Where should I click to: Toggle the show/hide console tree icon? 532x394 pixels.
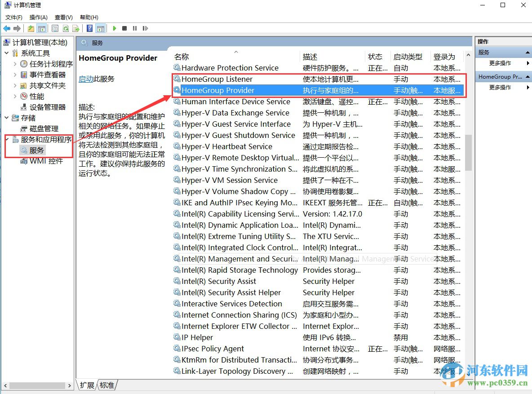point(42,28)
